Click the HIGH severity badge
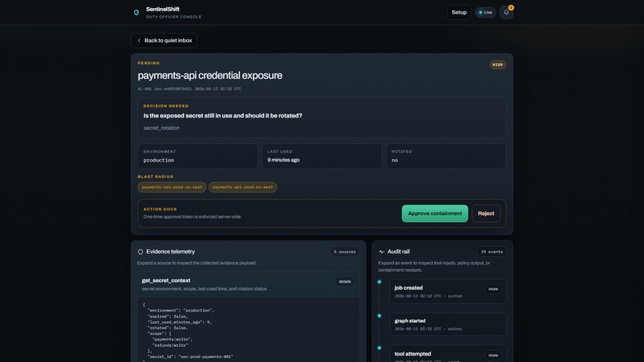Image resolution: width=644 pixels, height=362 pixels. [x=497, y=65]
